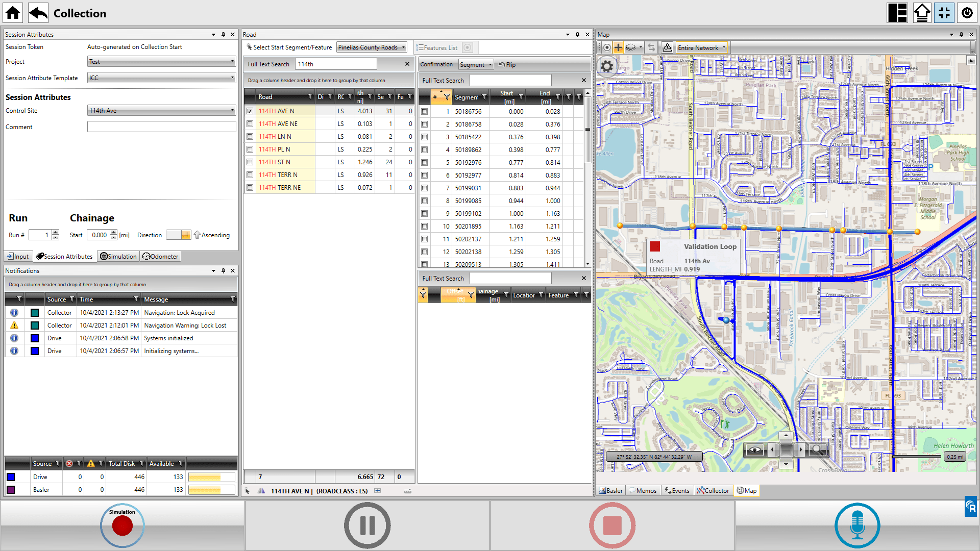Click the map layers toolbar icon
Viewport: 980px width, 551px height.
(x=631, y=47)
